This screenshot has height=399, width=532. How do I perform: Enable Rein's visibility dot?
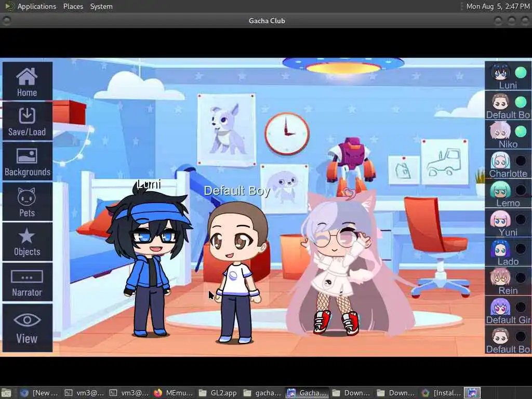[x=521, y=277]
